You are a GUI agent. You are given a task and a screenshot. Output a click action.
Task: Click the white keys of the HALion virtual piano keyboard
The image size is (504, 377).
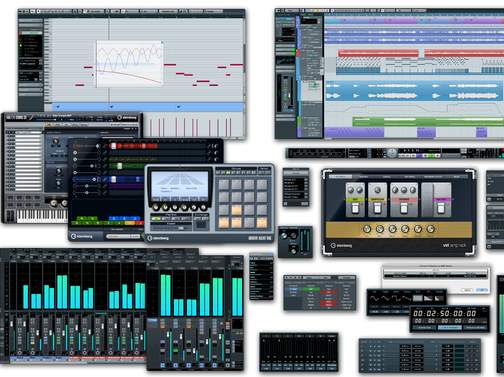tap(42, 216)
